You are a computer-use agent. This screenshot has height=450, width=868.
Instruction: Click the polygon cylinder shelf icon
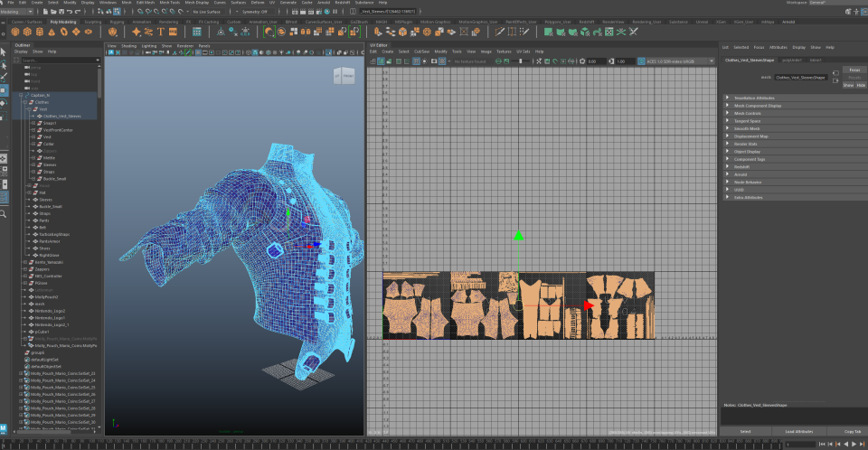pyautogui.click(x=39, y=33)
